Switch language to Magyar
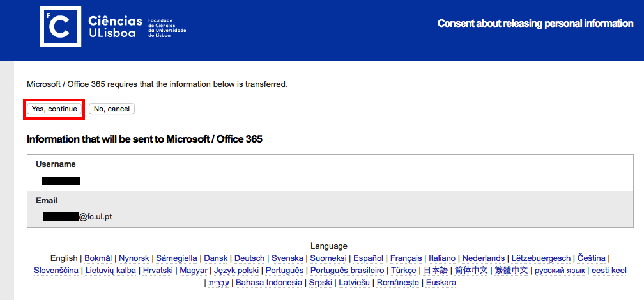The height and width of the screenshot is (300, 644). (x=194, y=271)
